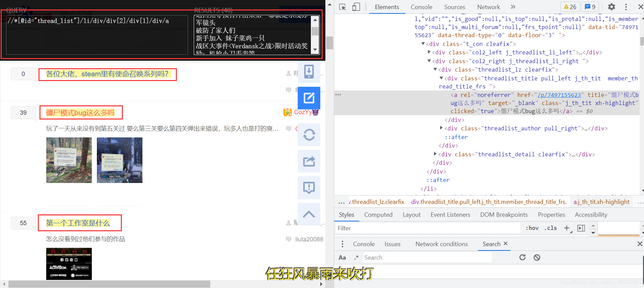The image size is (644, 288).
Task: Switch to drawer Issues tab
Action: tap(393, 244)
